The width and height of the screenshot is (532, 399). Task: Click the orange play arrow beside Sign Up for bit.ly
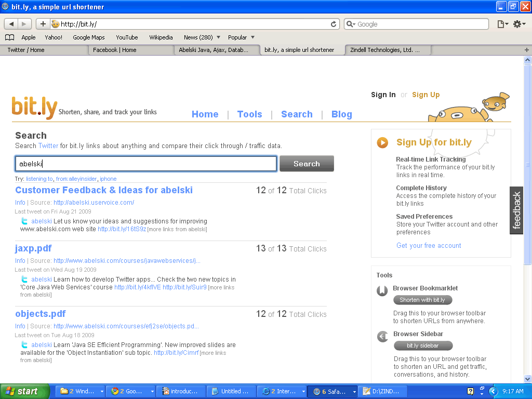(382, 142)
